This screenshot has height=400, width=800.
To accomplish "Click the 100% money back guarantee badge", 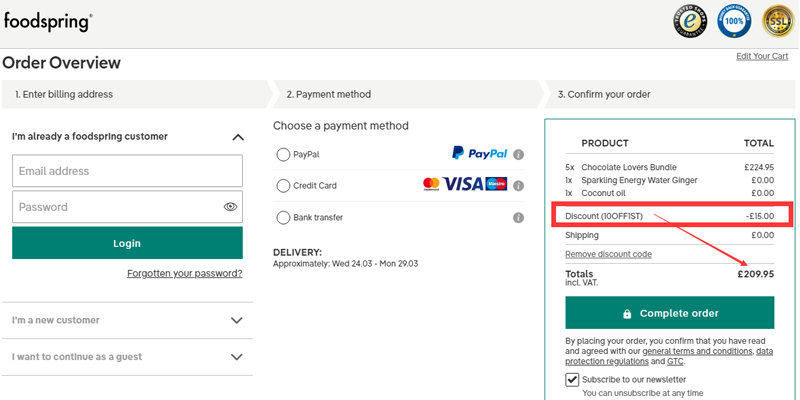I will tap(734, 22).
